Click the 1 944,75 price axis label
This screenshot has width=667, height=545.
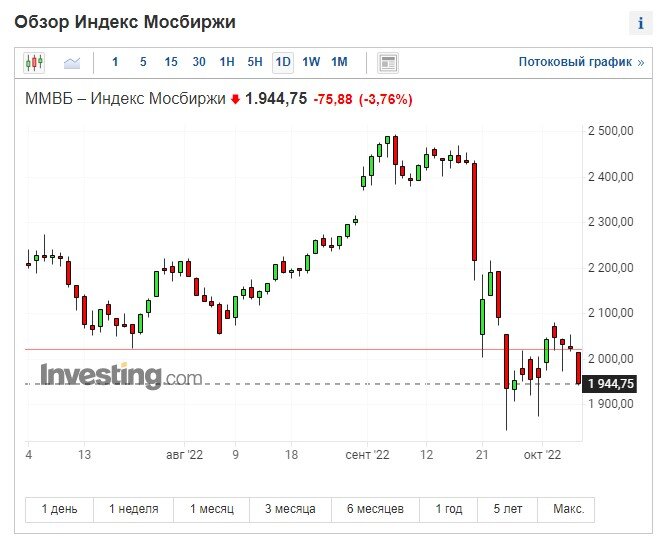click(x=610, y=384)
